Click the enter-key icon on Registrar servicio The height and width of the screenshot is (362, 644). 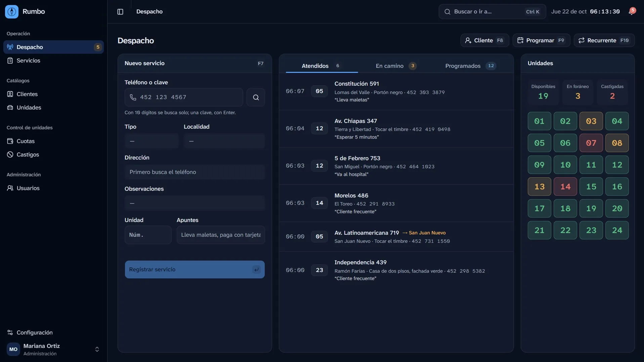[x=256, y=269]
